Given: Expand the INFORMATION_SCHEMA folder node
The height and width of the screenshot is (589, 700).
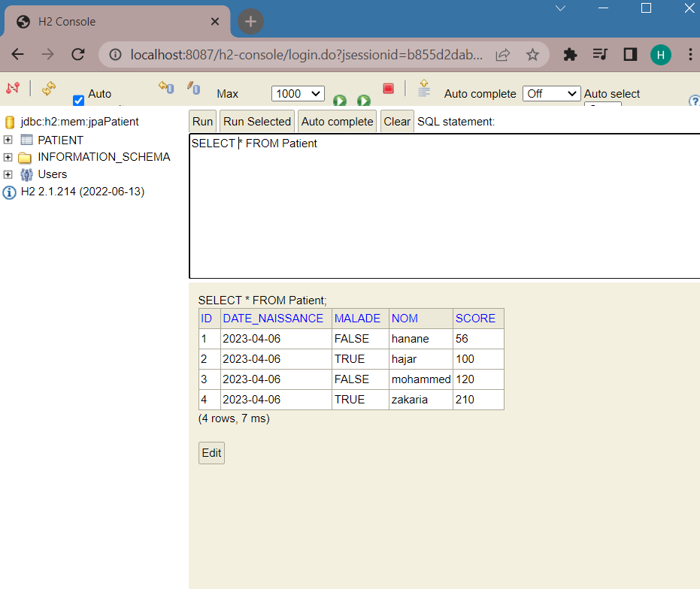Looking at the screenshot, I should (8, 157).
